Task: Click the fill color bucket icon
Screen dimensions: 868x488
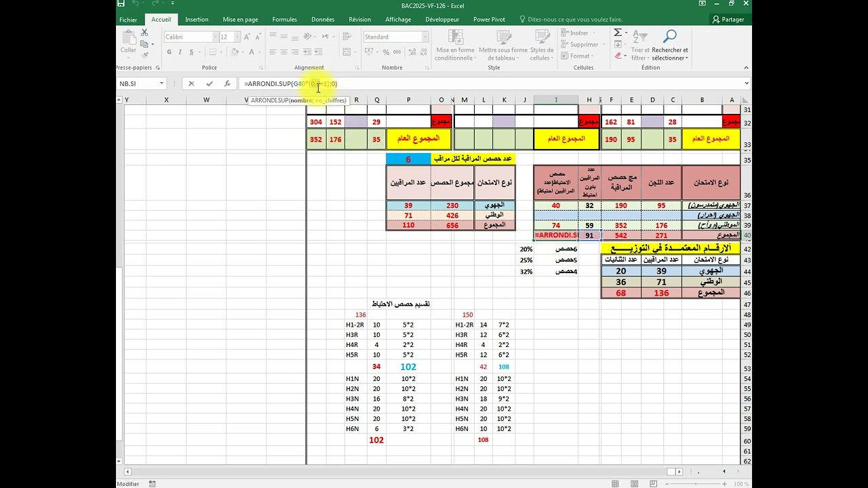Action: 234,52
